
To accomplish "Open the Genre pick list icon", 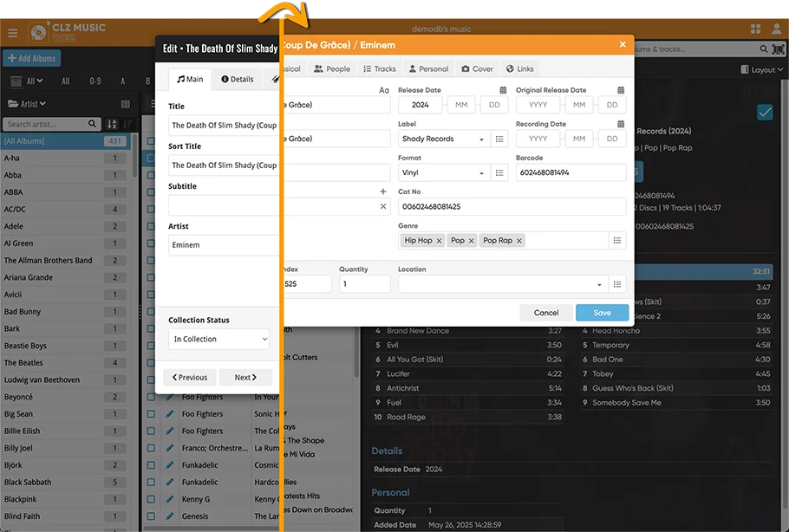I will [x=617, y=240].
